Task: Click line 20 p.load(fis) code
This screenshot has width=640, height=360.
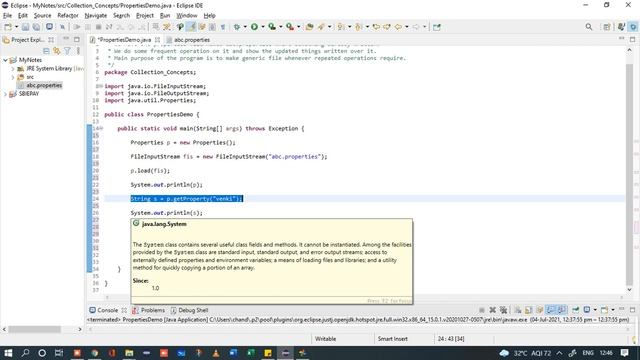Action: tap(150, 171)
